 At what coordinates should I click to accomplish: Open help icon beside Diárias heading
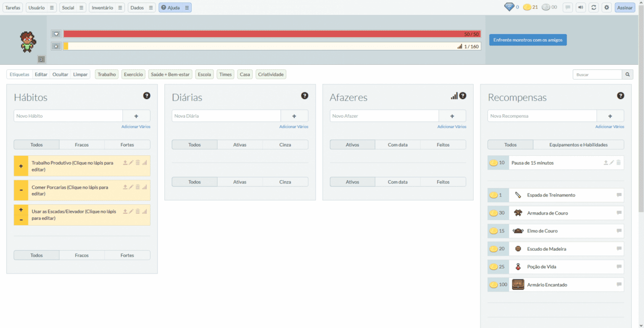pyautogui.click(x=305, y=95)
